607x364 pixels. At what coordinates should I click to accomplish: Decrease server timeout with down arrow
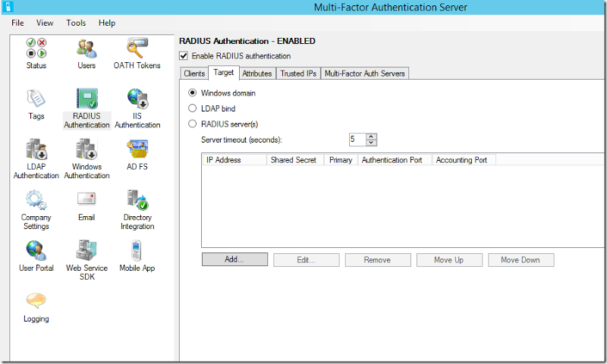[x=371, y=143]
